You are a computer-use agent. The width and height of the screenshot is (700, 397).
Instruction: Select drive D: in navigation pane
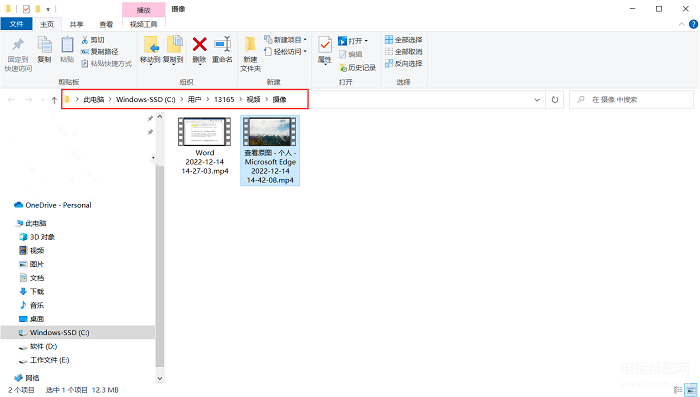pos(38,347)
